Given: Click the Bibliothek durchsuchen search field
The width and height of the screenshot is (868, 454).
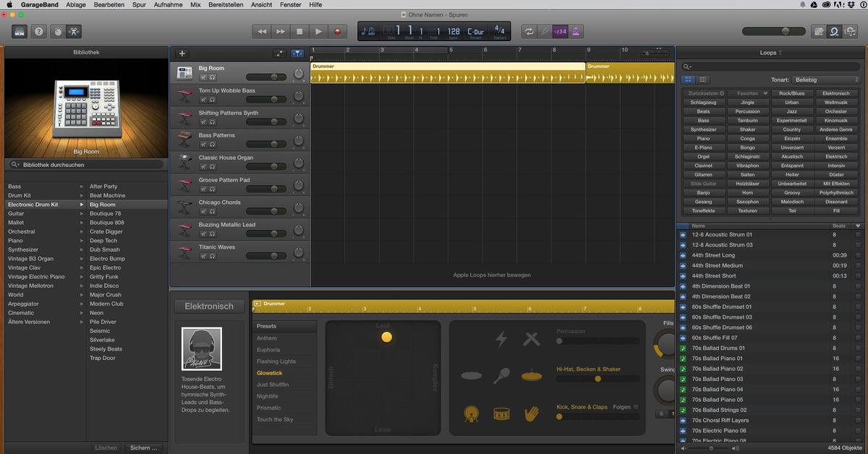Looking at the screenshot, I should point(85,165).
